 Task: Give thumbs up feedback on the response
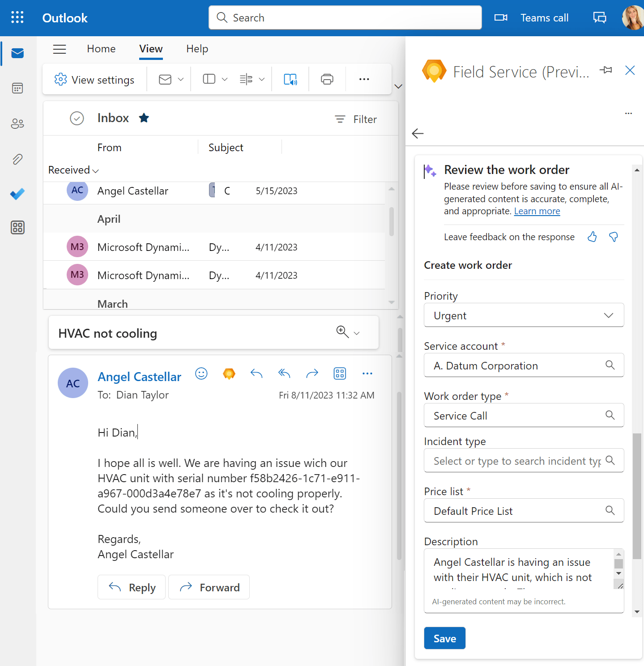click(x=592, y=237)
